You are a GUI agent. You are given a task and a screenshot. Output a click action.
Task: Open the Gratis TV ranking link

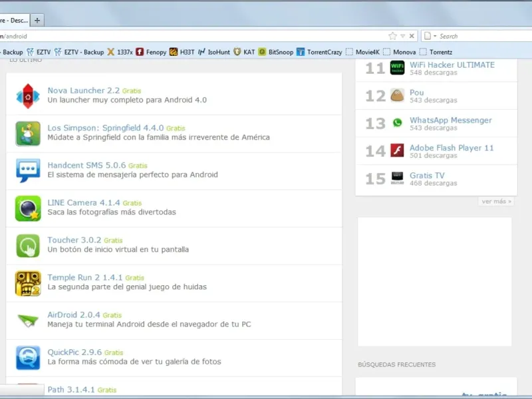pyautogui.click(x=427, y=176)
